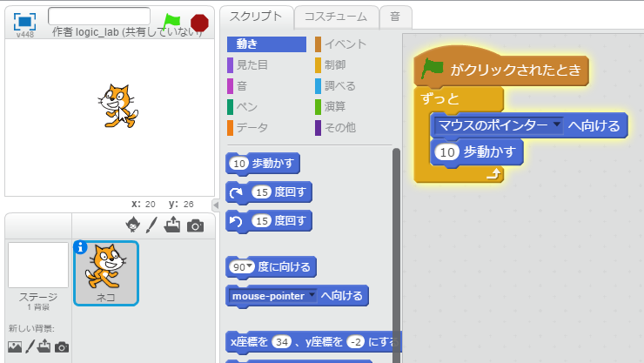Screen dimensions: 644x363
Task: Click the 度に向ける palette block
Action: point(271,267)
